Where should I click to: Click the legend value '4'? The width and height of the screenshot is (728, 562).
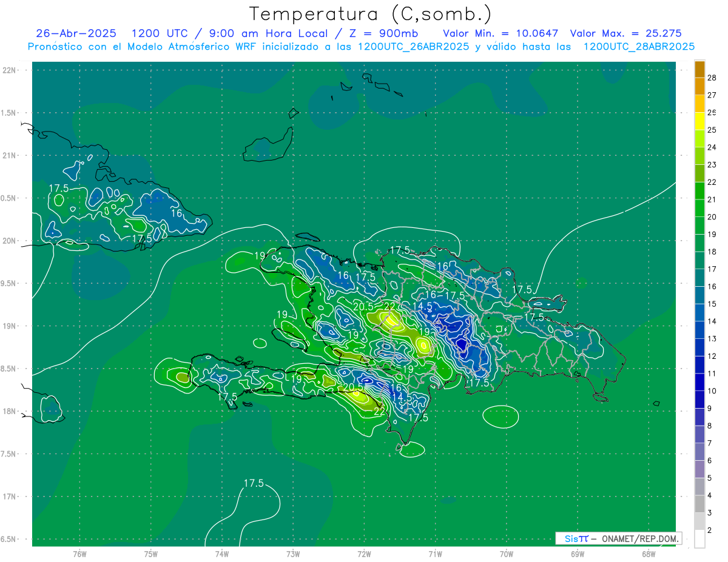click(710, 496)
